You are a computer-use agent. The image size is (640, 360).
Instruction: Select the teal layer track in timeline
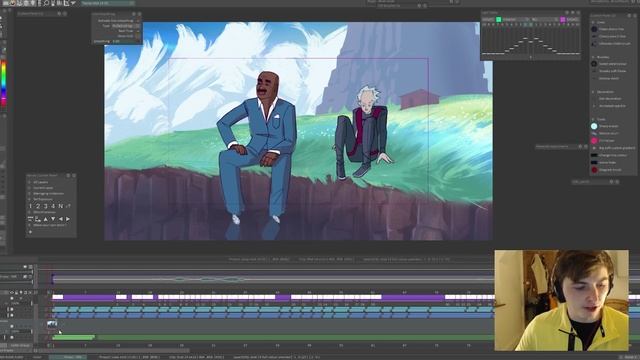[x=273, y=310]
